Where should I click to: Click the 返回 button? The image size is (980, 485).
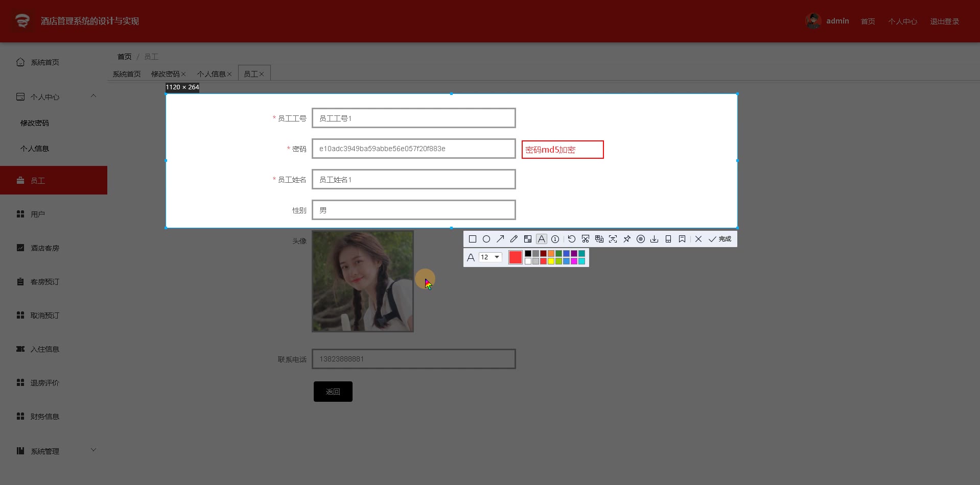coord(333,392)
